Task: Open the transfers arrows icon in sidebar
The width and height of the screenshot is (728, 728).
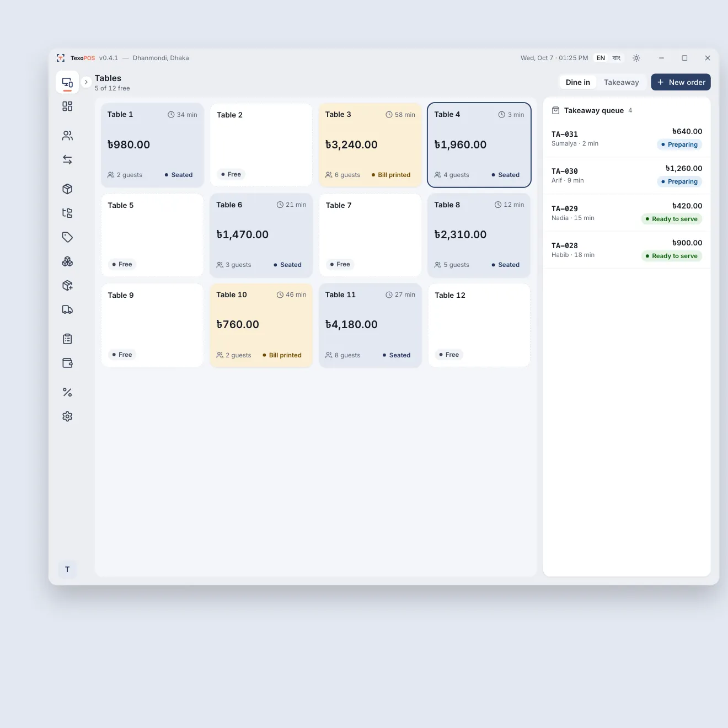Action: tap(67, 160)
